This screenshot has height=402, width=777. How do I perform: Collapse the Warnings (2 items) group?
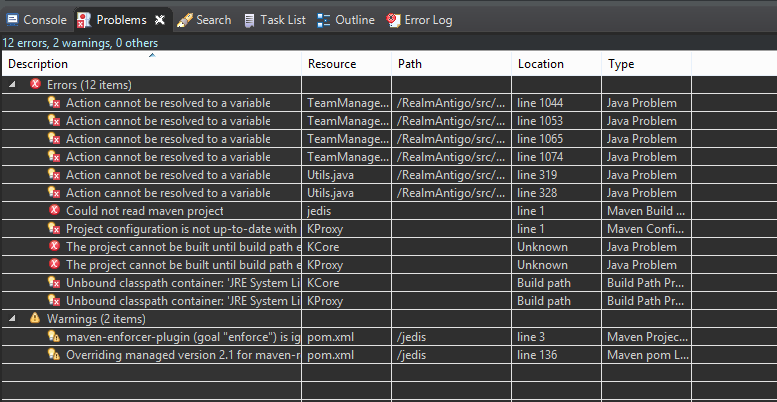tap(12, 319)
